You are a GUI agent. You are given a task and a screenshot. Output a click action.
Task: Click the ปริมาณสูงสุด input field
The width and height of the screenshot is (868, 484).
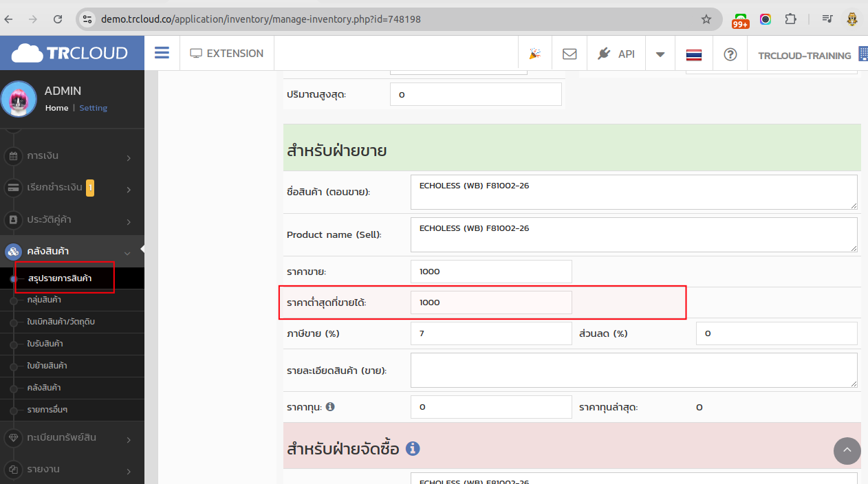pyautogui.click(x=476, y=94)
